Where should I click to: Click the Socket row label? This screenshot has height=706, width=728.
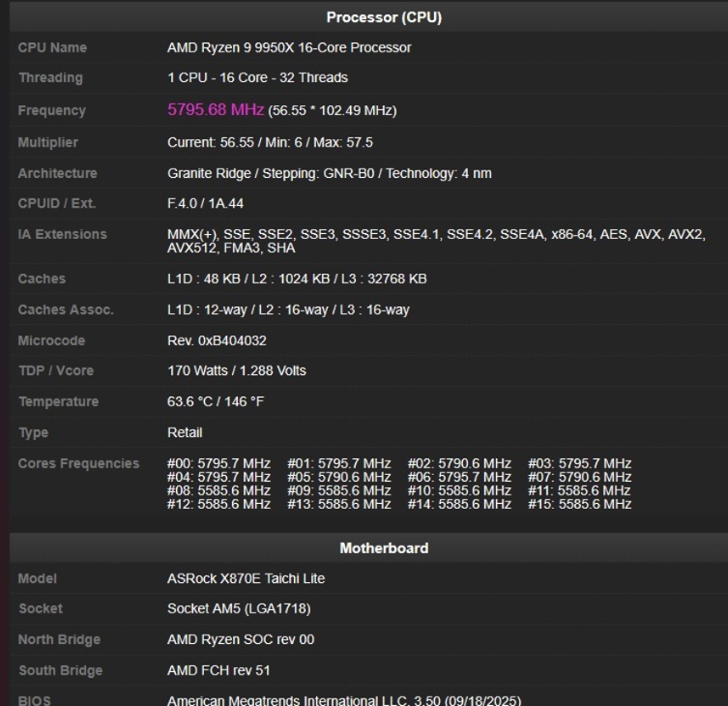[41, 609]
